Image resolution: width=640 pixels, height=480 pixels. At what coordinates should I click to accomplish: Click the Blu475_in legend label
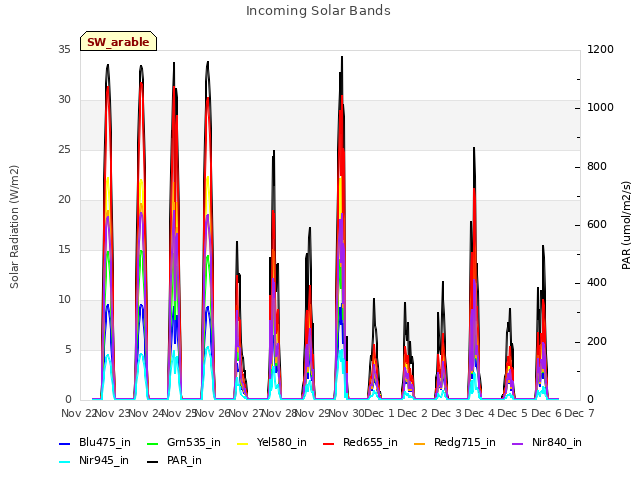coord(104,442)
